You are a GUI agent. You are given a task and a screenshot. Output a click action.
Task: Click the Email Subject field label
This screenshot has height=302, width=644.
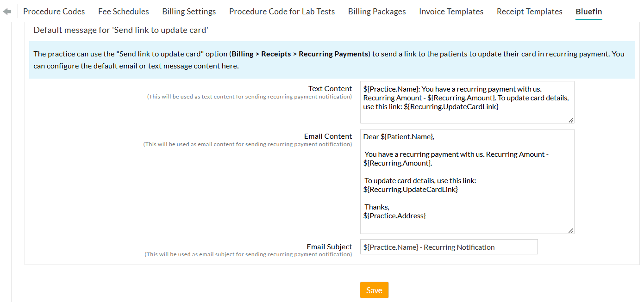(x=329, y=247)
